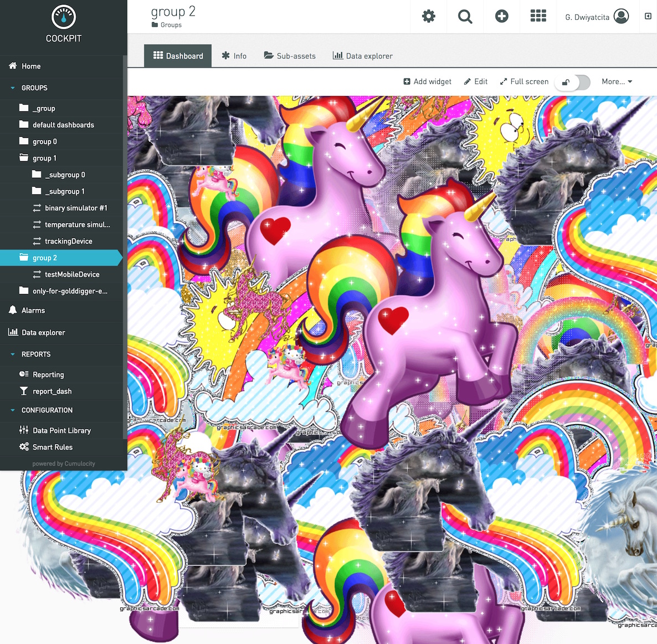Viewport: 657px width, 644px height.
Task: Switch to the Info tab
Action: point(234,56)
